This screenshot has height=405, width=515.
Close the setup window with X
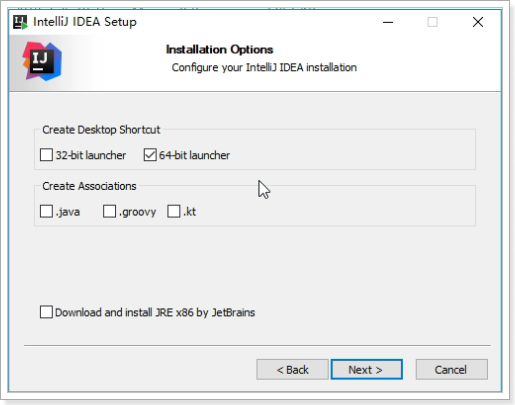pos(478,22)
